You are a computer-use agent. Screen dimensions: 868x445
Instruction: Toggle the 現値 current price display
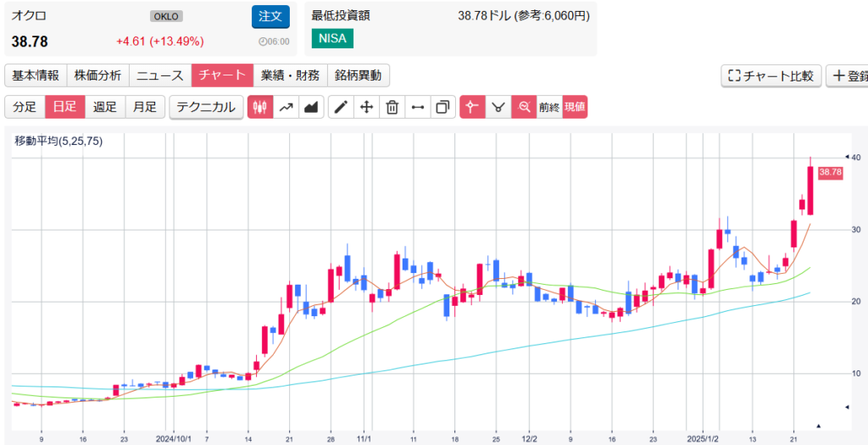(x=575, y=108)
